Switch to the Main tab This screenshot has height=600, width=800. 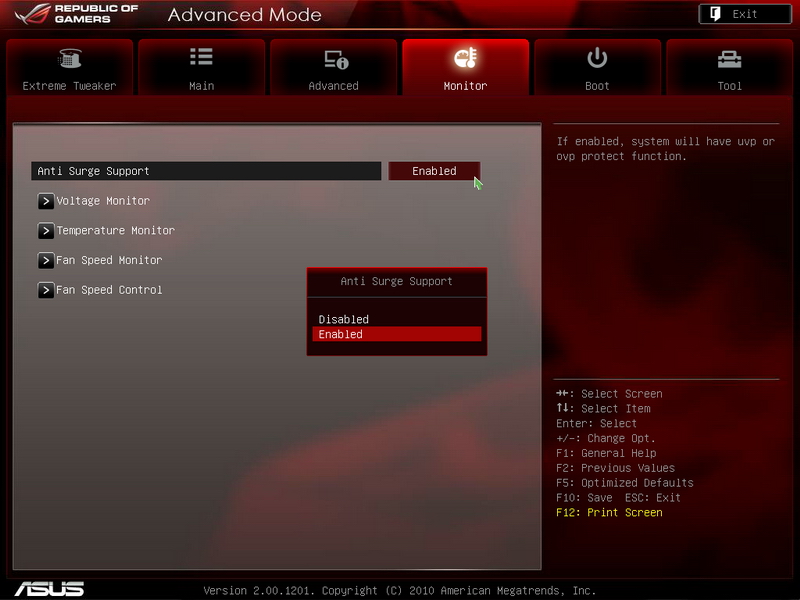pos(202,67)
